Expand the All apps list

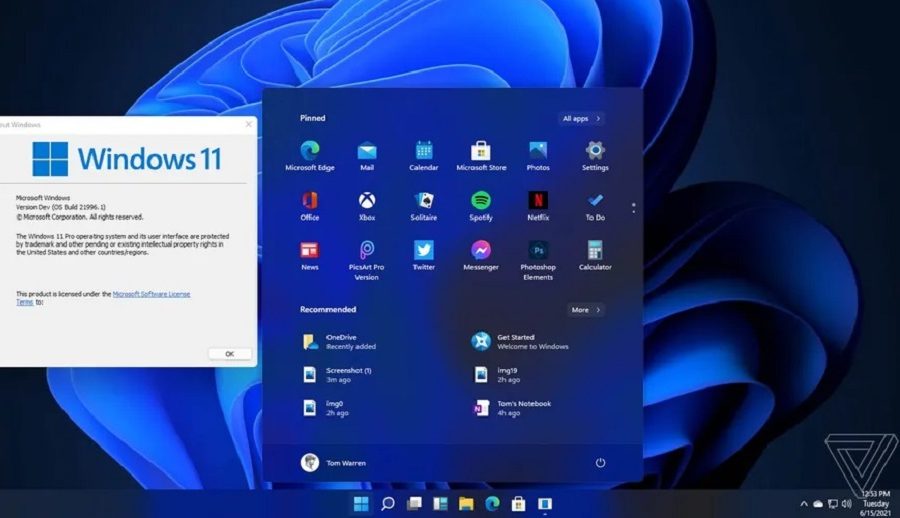click(581, 118)
